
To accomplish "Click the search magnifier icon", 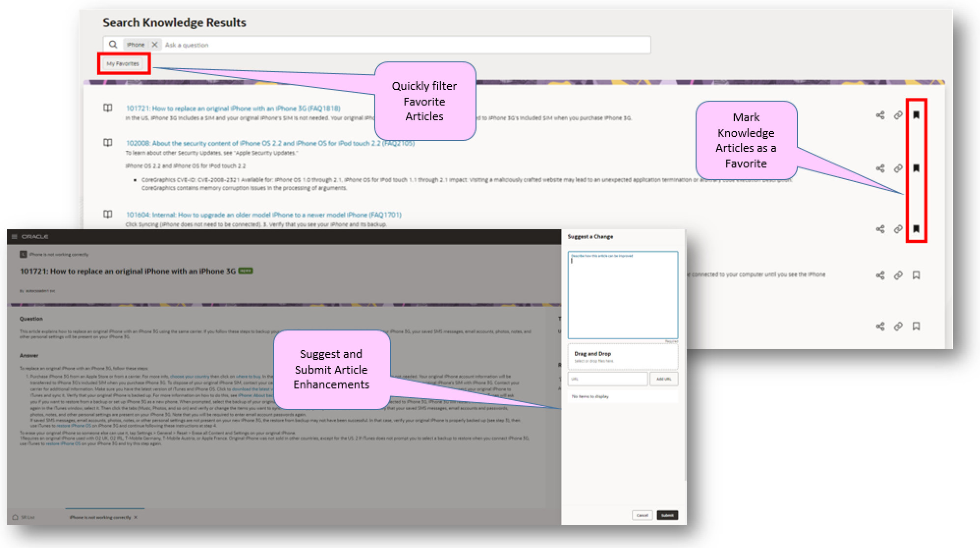I will [x=113, y=45].
